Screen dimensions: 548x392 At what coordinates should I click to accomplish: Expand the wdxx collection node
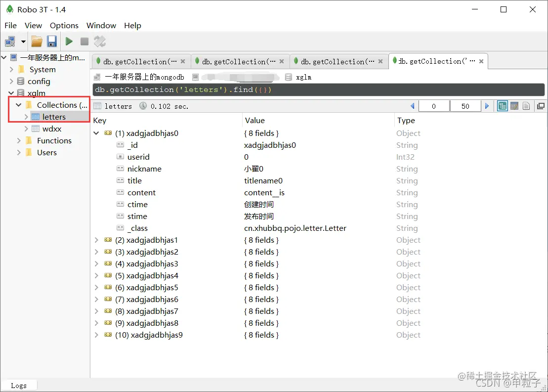point(26,129)
